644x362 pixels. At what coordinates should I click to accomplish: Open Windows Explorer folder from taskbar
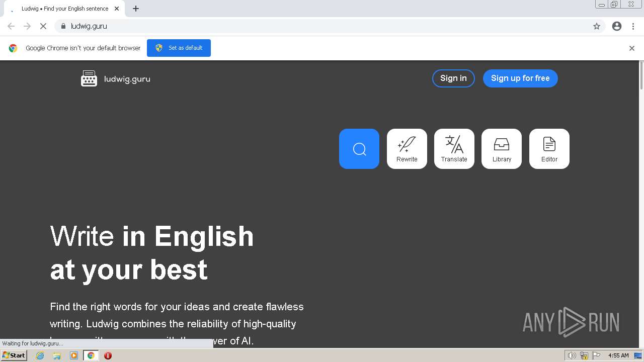(57, 355)
